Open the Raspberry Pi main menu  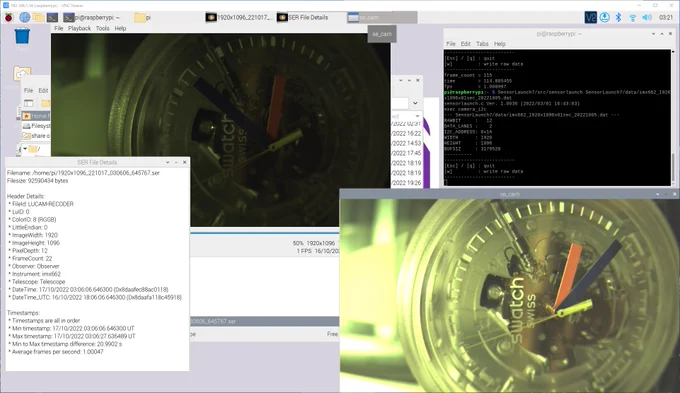point(9,17)
